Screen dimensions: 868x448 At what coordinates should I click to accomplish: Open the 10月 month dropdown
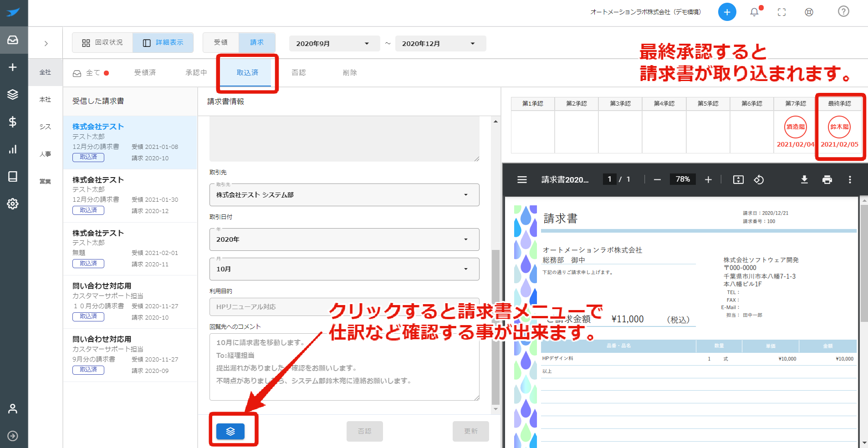tap(344, 269)
